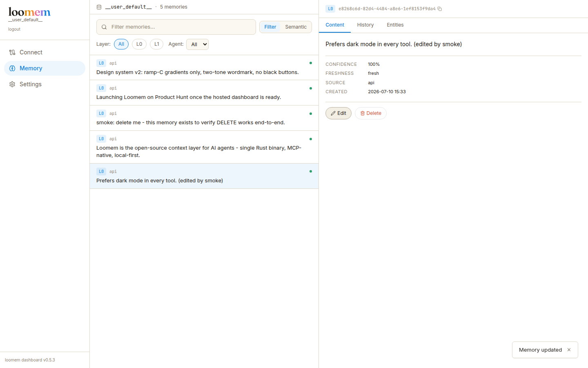Select the smoke: delete me memory
The image size is (588, 368).
tap(204, 118)
